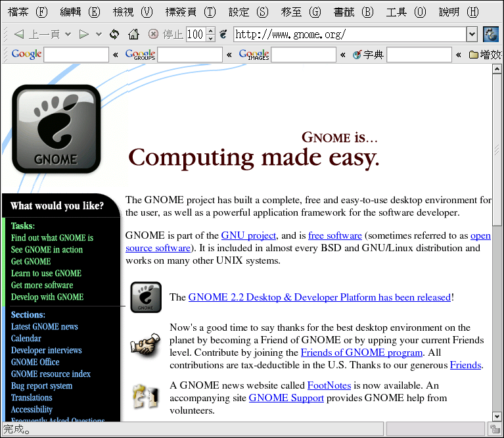Increase the zoom level with up stepper

[210, 31]
